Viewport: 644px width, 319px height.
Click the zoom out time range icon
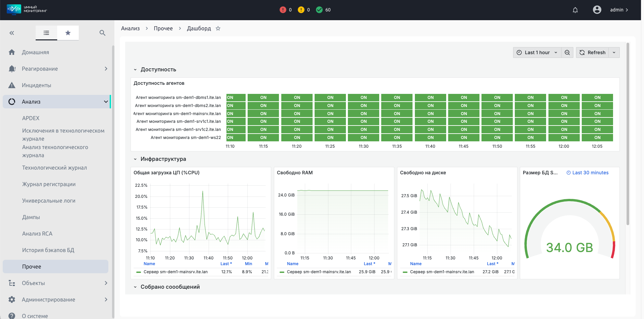click(567, 52)
